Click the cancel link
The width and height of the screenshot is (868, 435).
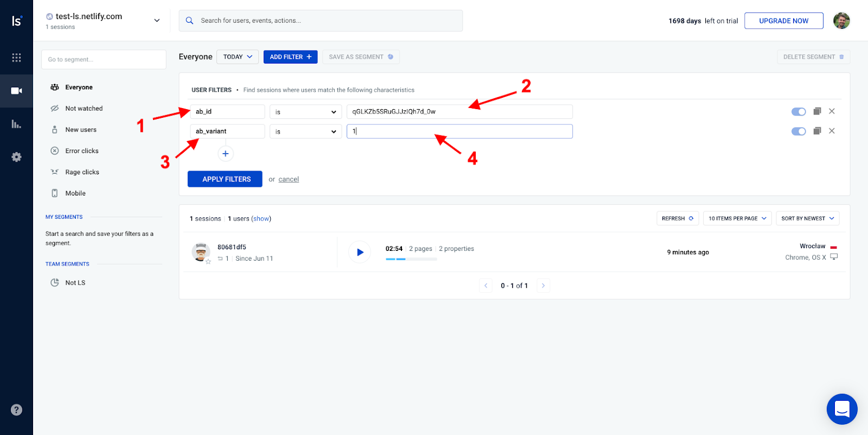point(289,179)
